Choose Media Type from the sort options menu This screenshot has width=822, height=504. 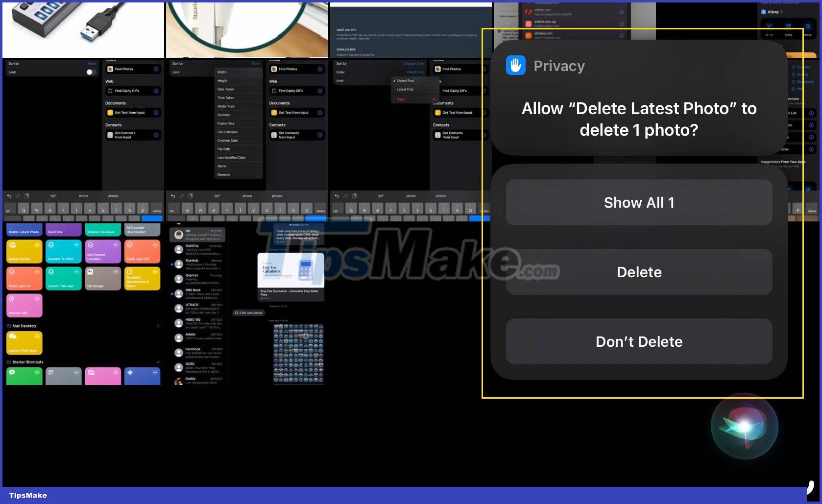point(226,106)
